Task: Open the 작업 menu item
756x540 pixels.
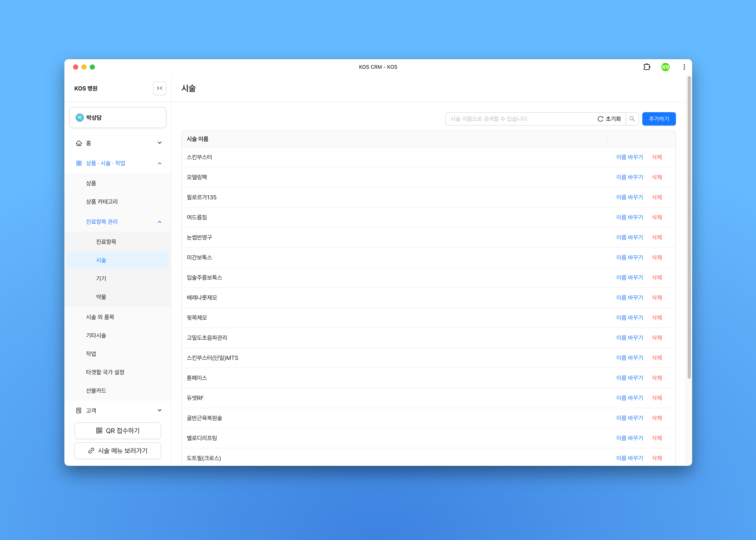Action: pos(118,354)
